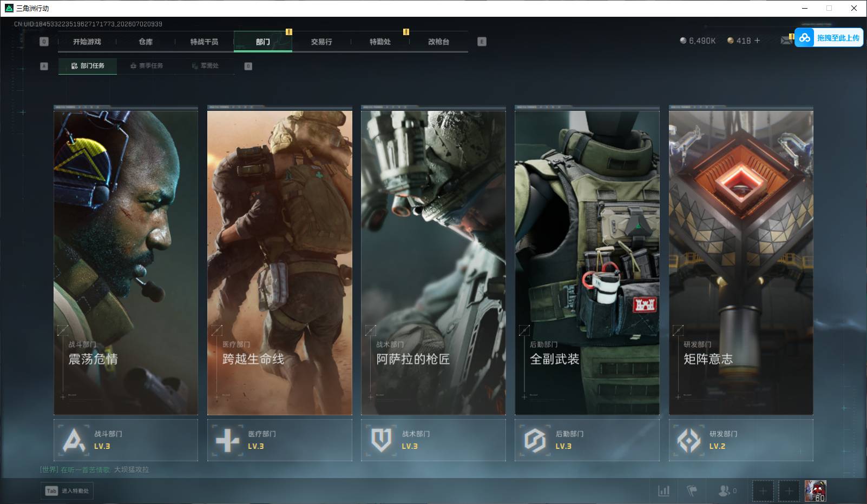Click the CN UID text
This screenshot has width=867, height=504.
click(x=88, y=24)
